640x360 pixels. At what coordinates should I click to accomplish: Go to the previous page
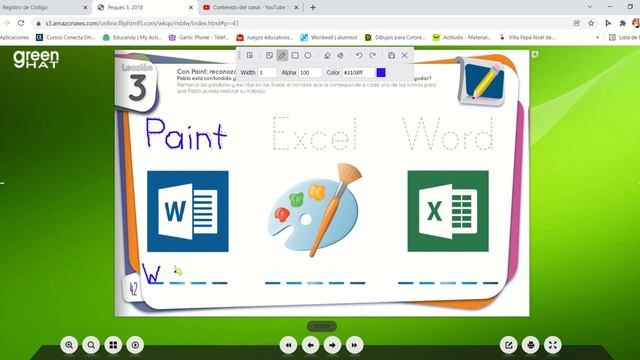tap(310, 345)
